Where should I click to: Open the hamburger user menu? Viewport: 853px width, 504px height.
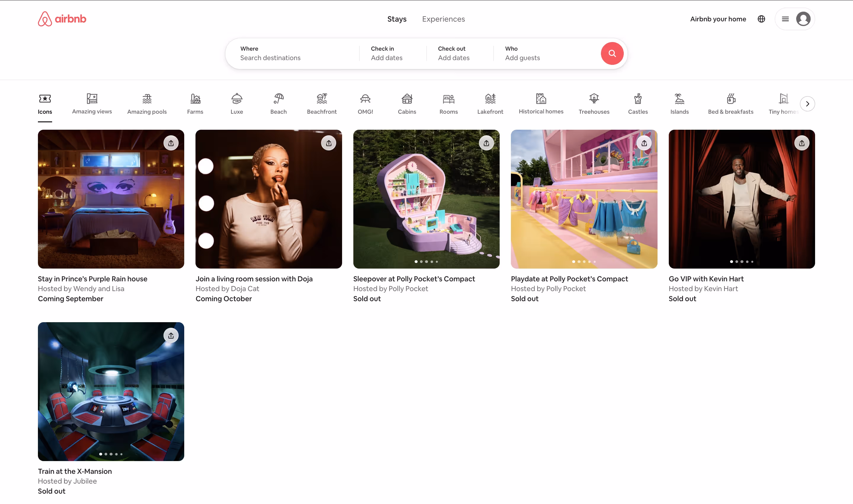pos(785,19)
